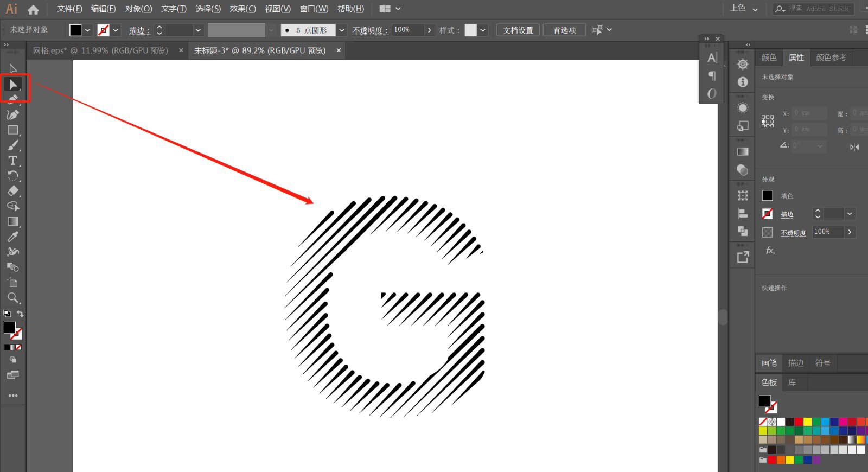Reset to default fill and stroke
The width and height of the screenshot is (868, 472).
tap(7, 314)
